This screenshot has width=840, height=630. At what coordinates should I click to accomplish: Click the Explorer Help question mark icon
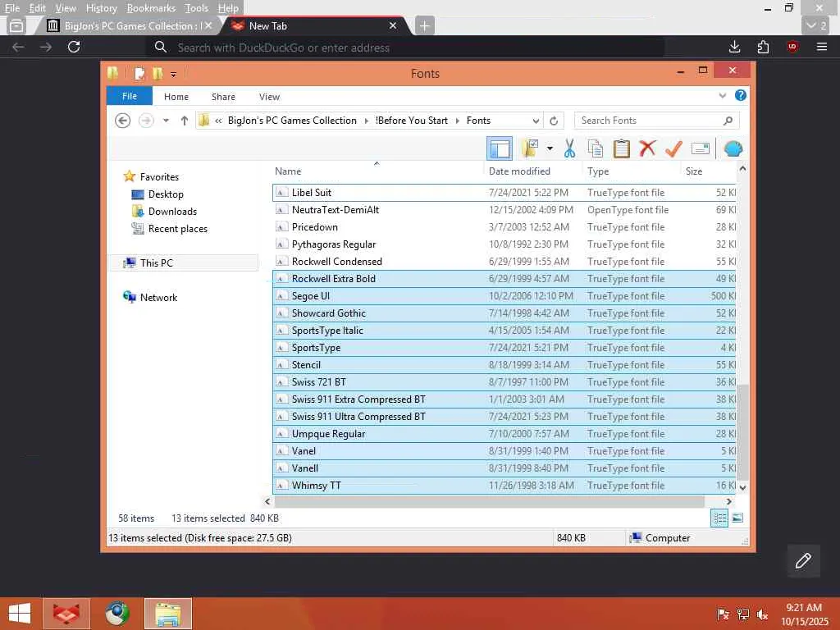[741, 95]
